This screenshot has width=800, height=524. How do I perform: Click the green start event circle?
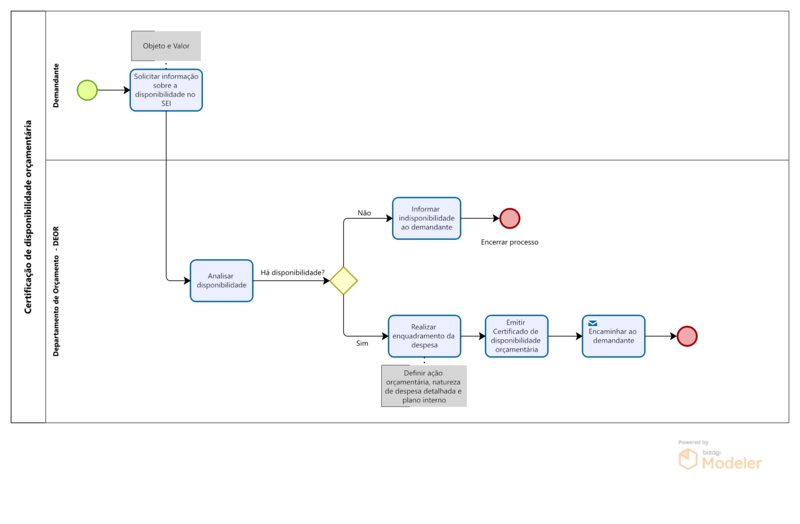tap(87, 90)
